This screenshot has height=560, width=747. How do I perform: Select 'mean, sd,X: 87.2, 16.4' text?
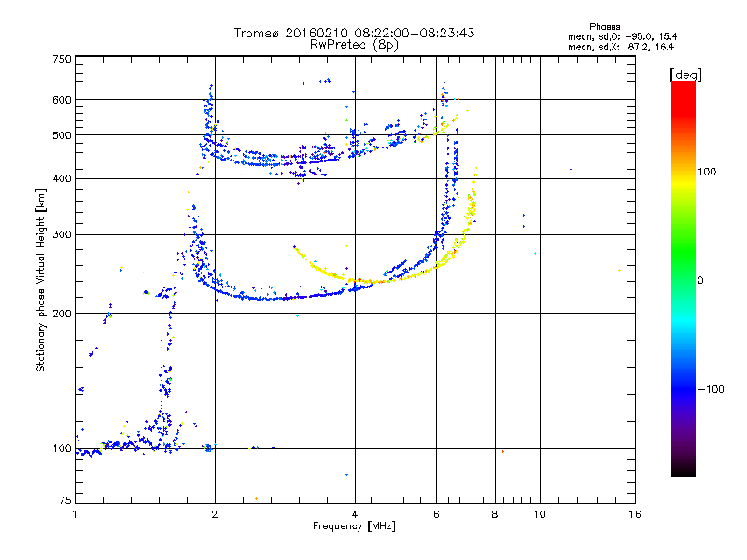[621, 47]
